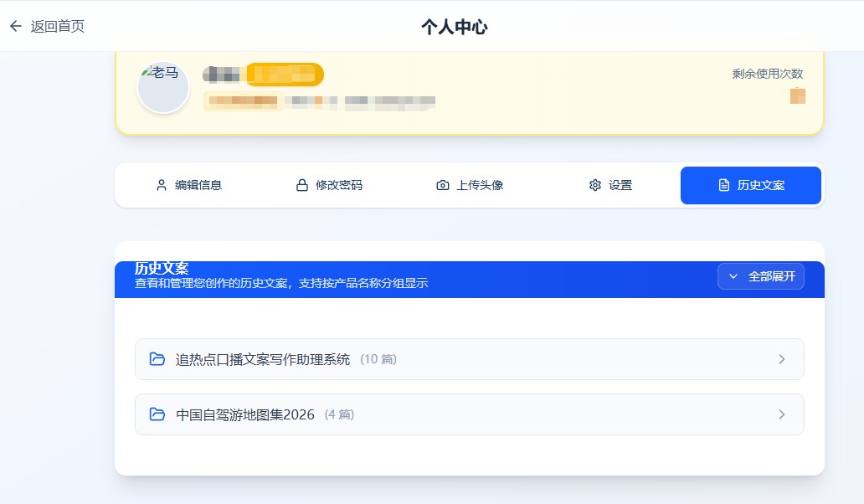Expand the 中国自驾游地图集2026 row chevron

(x=782, y=414)
